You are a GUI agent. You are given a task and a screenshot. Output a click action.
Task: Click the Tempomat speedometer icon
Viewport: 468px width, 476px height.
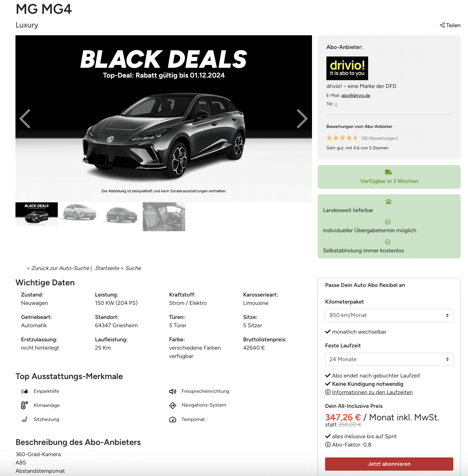(173, 419)
